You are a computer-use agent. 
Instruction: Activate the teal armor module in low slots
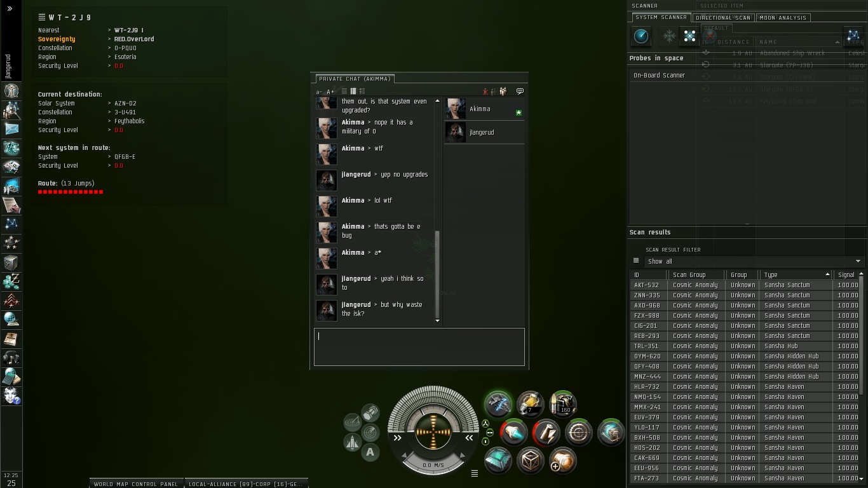click(498, 460)
